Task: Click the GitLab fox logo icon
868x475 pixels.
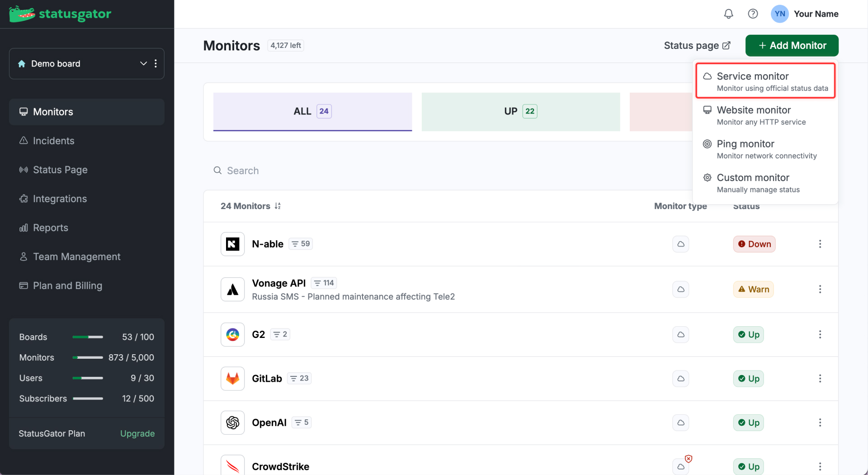Action: [x=232, y=379]
